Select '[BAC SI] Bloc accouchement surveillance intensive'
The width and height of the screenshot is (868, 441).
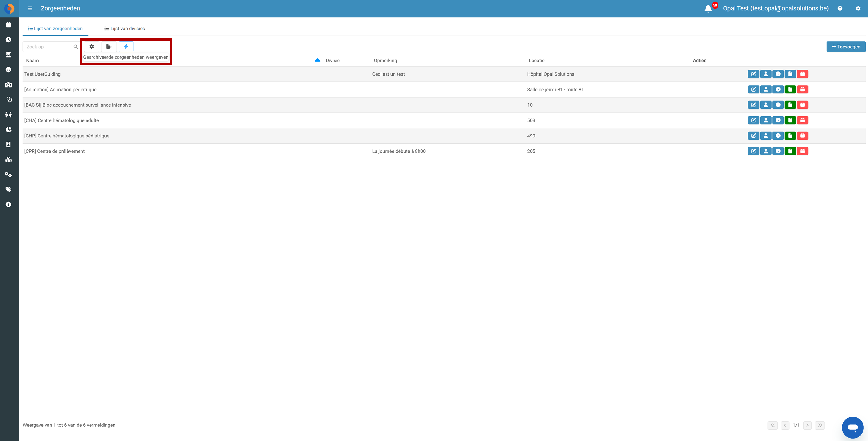pos(78,105)
